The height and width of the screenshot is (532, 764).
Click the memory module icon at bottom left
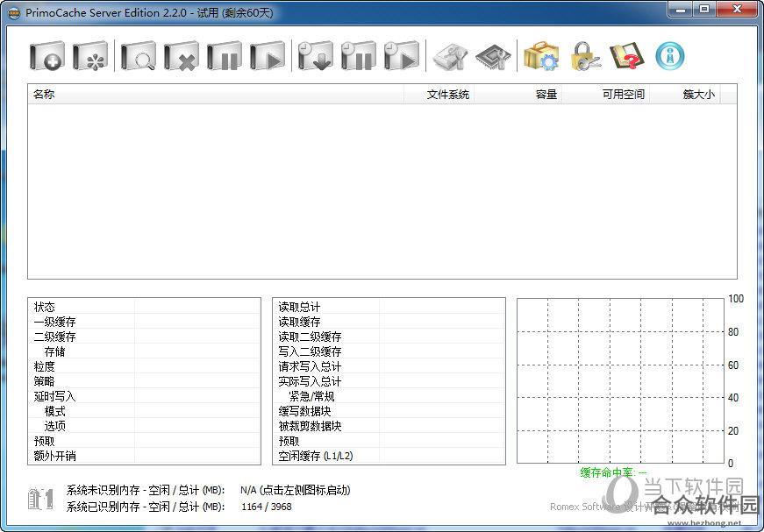tap(41, 499)
